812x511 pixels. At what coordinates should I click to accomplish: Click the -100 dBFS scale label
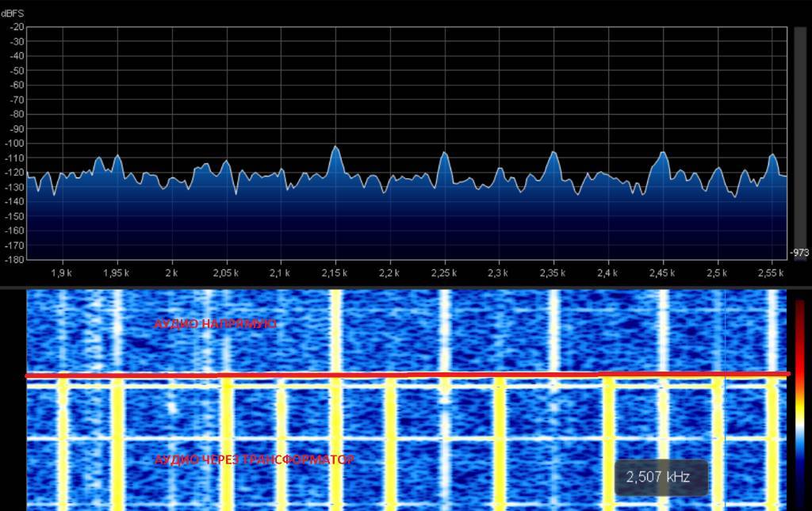pos(15,143)
